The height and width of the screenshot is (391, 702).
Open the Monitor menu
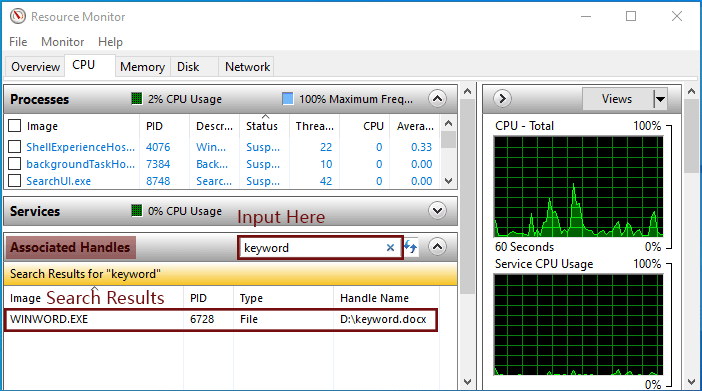(x=63, y=42)
